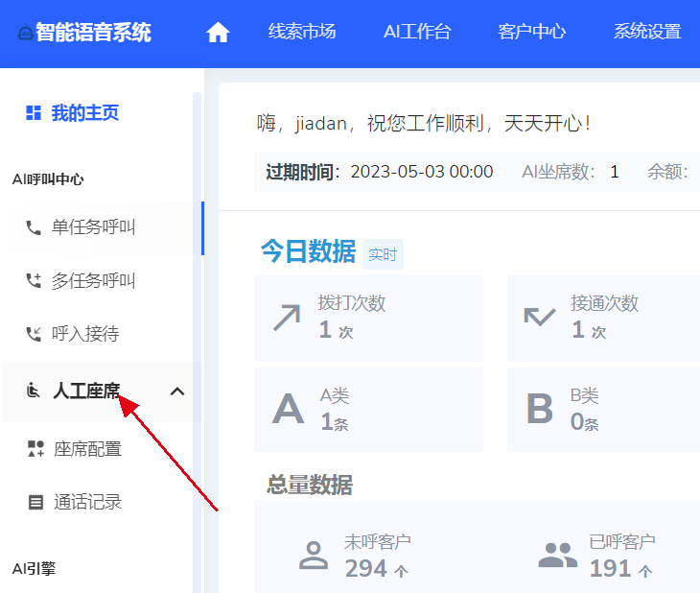
Task: Open 呼入接待 in sidebar
Action: pos(85,334)
